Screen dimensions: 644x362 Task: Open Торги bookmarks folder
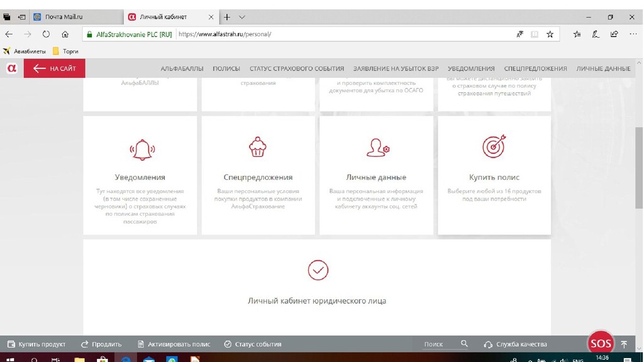click(x=65, y=52)
